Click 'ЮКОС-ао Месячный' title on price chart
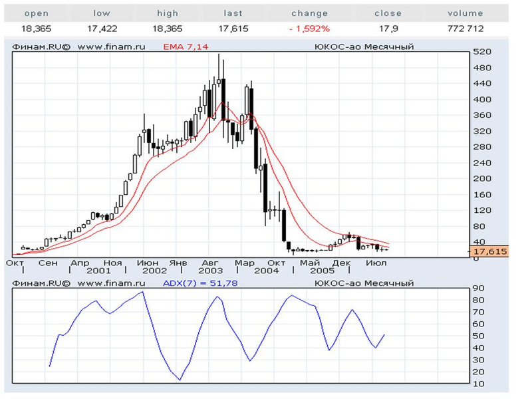Viewport: 532px width, 399px height. [364, 47]
